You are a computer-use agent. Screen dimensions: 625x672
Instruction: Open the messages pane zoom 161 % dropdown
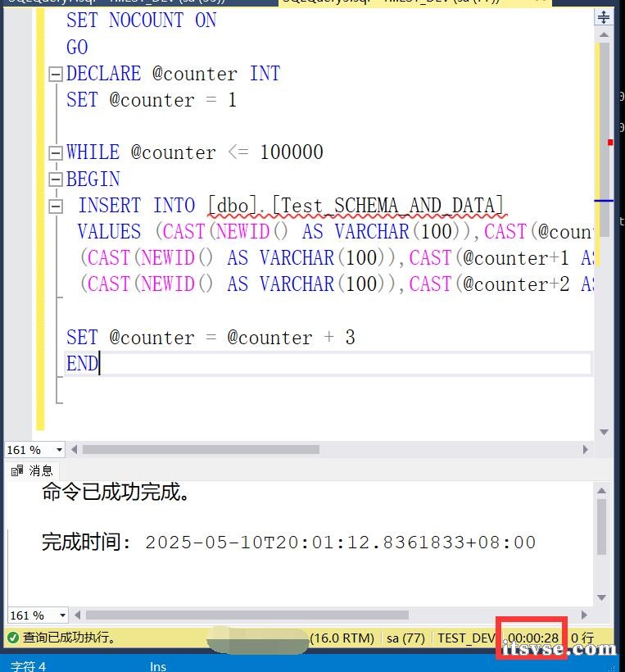pyautogui.click(x=62, y=615)
